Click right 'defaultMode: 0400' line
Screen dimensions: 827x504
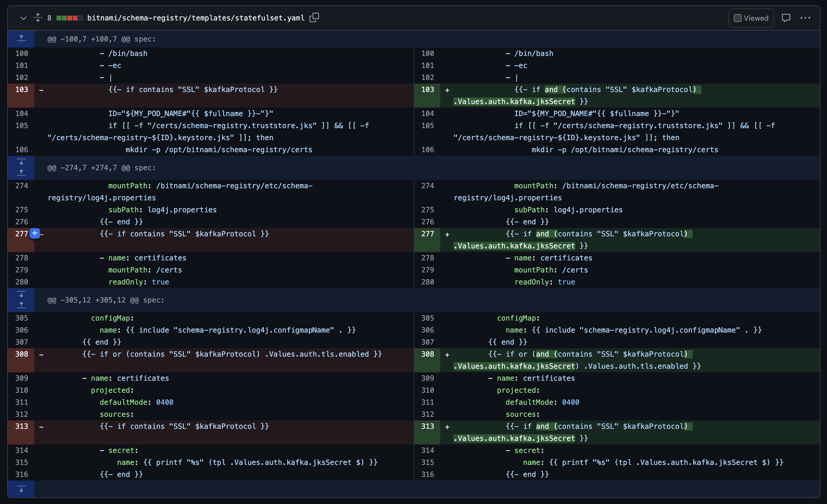click(543, 402)
